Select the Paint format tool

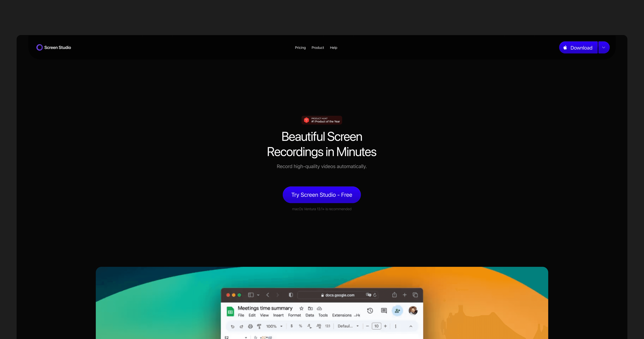[259, 326]
